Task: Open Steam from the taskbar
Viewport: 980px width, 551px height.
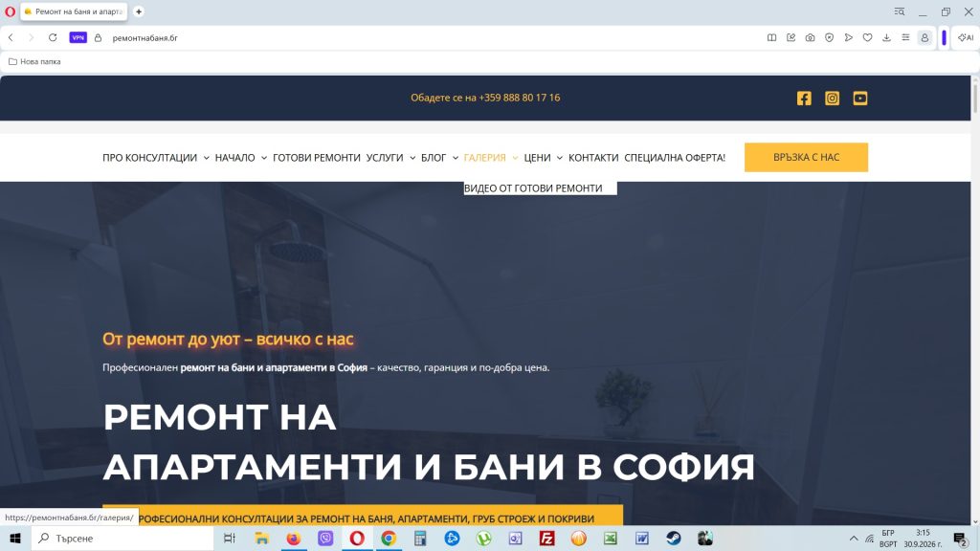Action: coord(674,538)
